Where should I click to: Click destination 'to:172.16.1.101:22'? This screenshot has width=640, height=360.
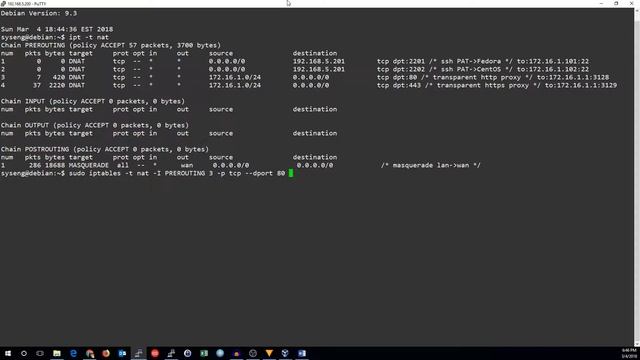553,61
